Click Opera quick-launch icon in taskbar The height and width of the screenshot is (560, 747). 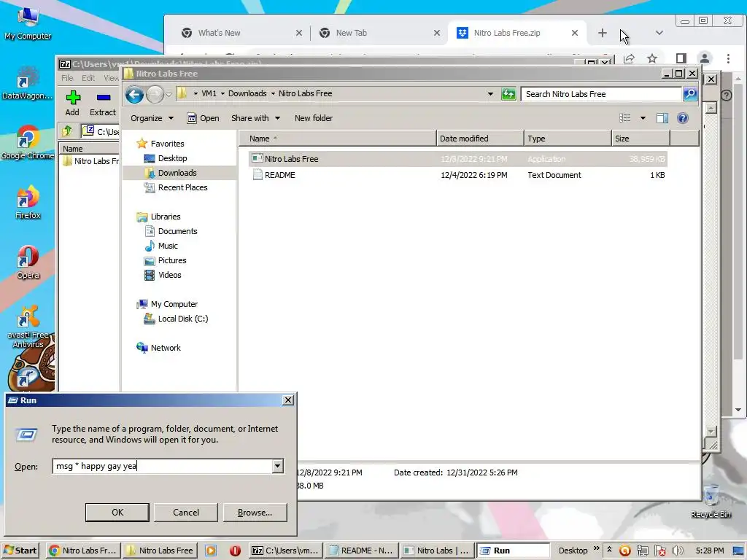point(235,551)
